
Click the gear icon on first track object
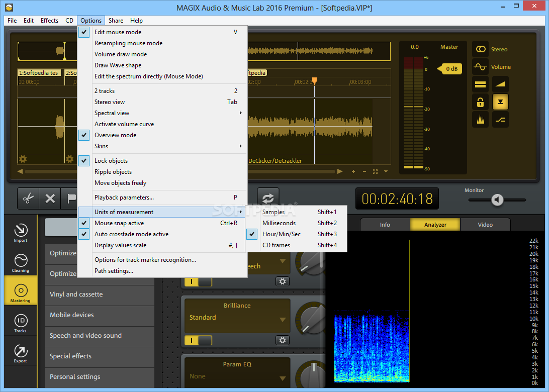click(x=23, y=159)
